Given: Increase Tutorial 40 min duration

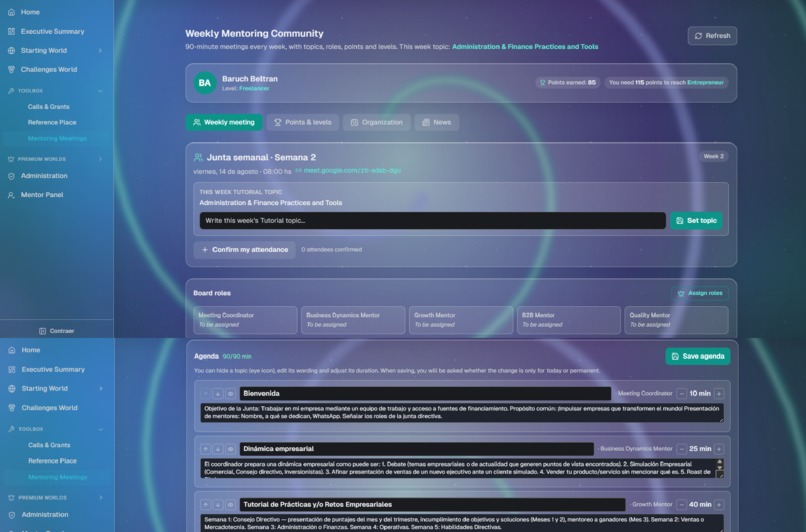Looking at the screenshot, I should click(x=719, y=505).
